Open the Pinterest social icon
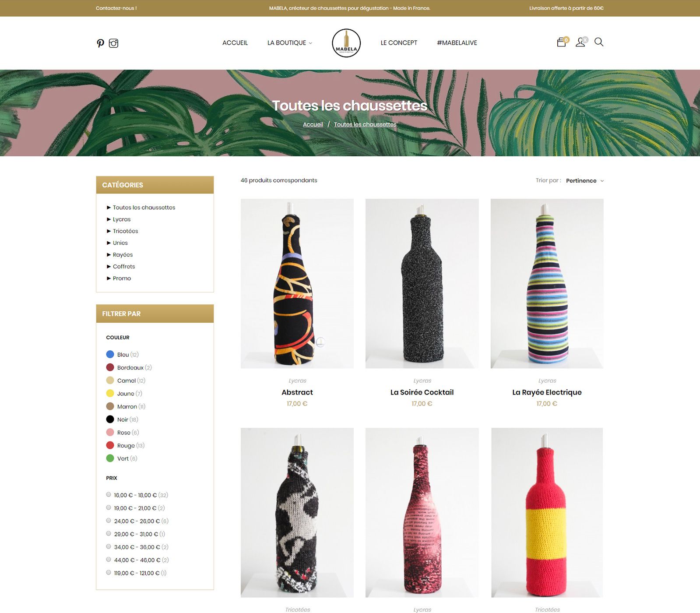The width and height of the screenshot is (700, 613). (100, 43)
